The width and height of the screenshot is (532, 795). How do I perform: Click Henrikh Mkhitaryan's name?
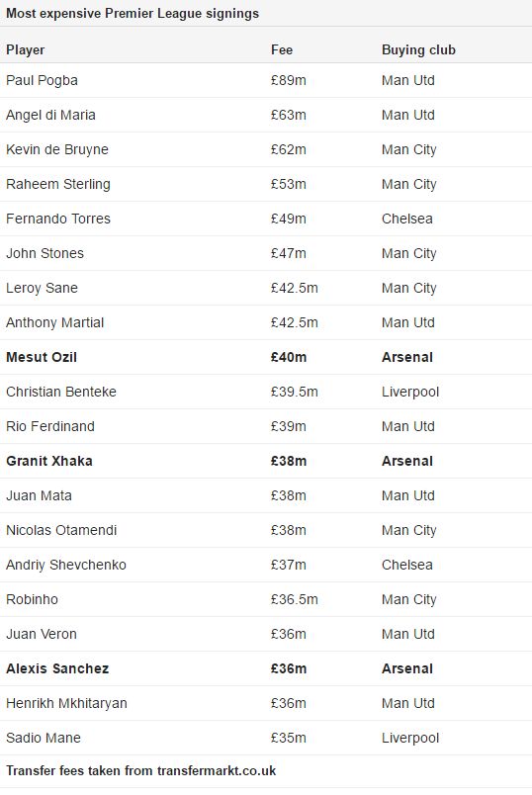click(x=66, y=703)
